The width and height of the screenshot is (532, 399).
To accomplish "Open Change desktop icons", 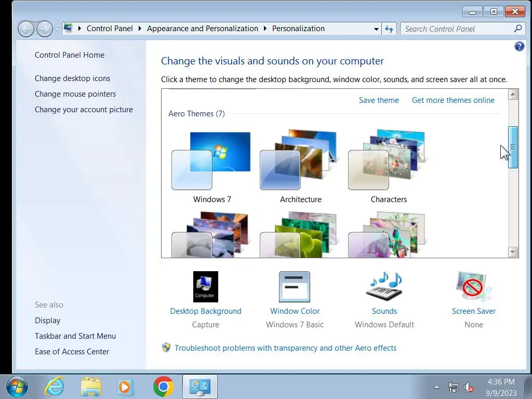I will [72, 78].
